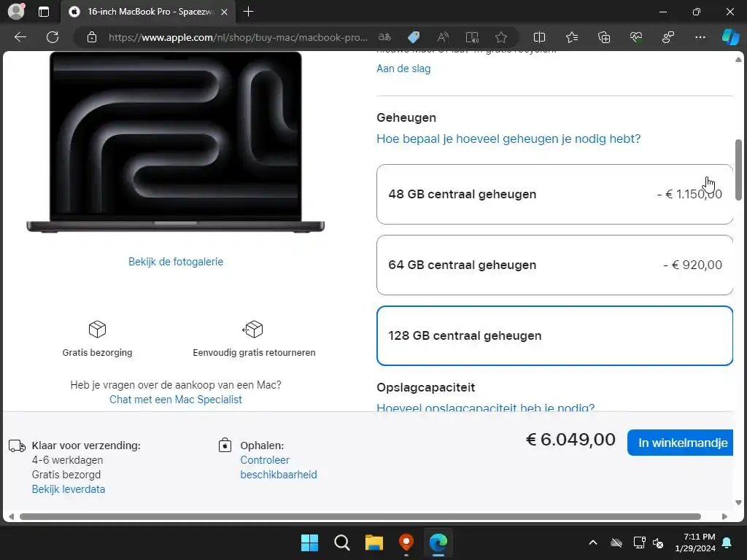Click the scroll-down arrow of page scrollbar
747x560 pixels.
point(738,502)
